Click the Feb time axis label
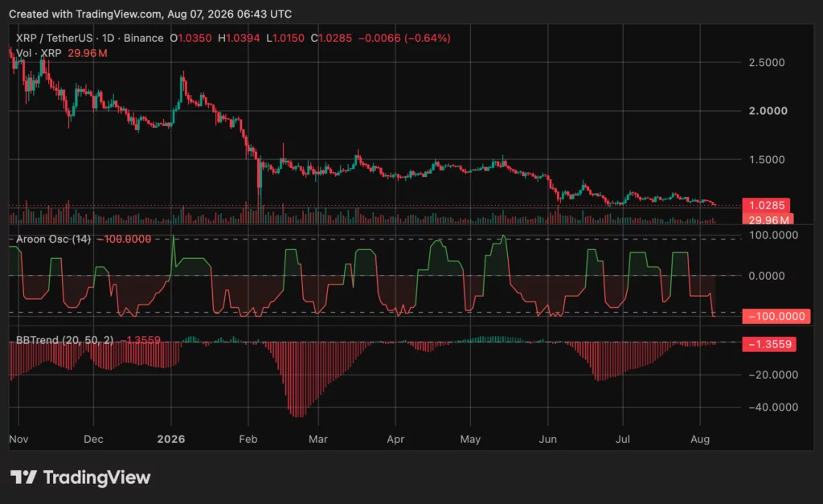823x504 pixels. (x=248, y=439)
